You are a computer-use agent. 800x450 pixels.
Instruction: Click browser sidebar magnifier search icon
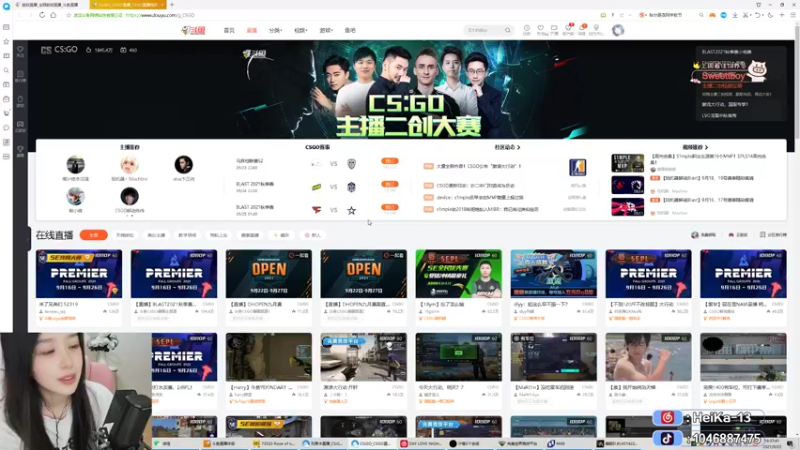[6, 70]
